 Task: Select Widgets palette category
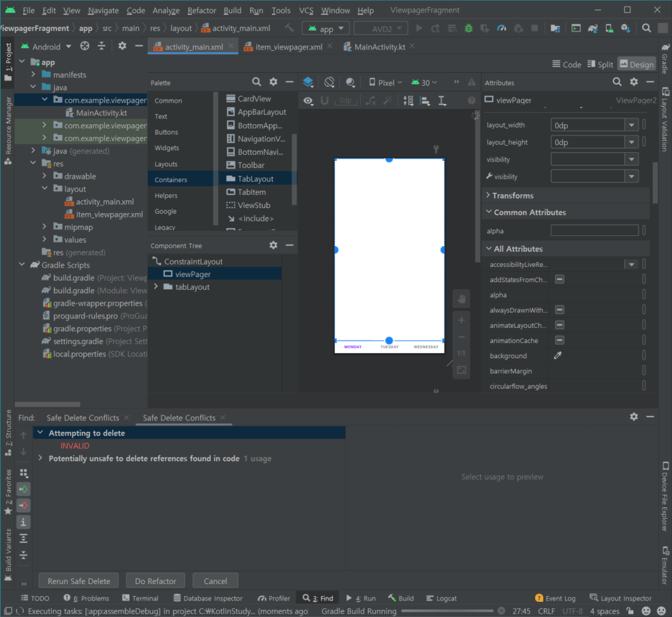tap(167, 148)
